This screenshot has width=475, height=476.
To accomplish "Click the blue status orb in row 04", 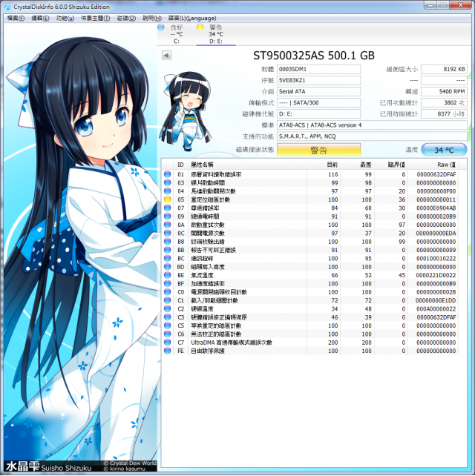I will click(x=167, y=191).
